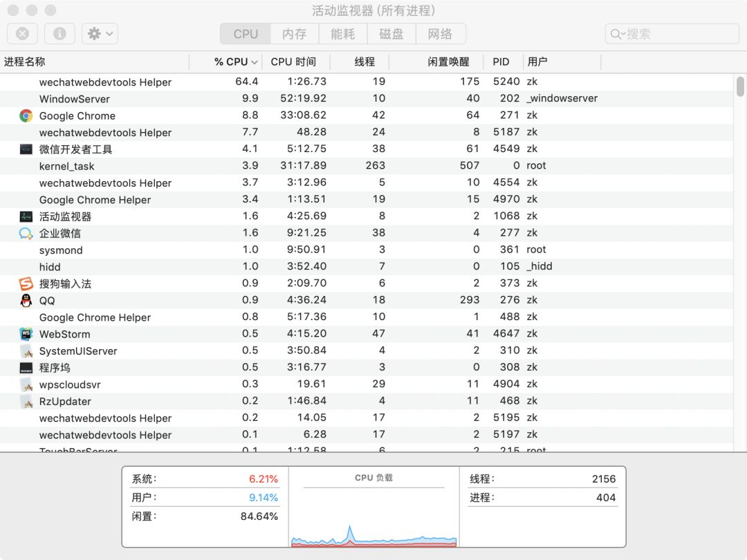Click the 64.4 CPU percentage cell

pos(247,82)
